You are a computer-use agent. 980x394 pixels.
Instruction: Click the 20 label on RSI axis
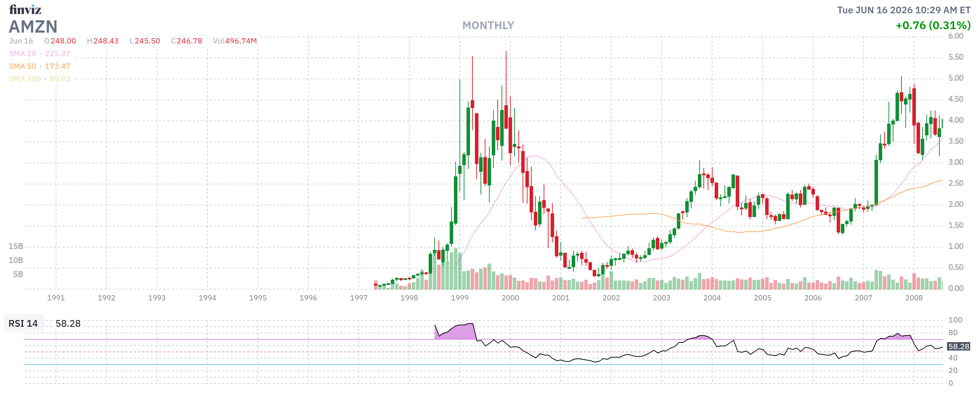pyautogui.click(x=953, y=371)
